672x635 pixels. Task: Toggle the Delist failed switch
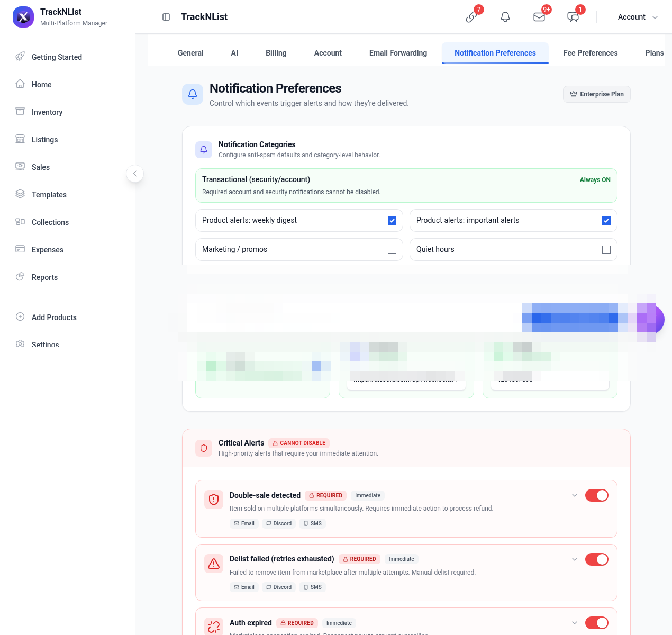tap(597, 559)
